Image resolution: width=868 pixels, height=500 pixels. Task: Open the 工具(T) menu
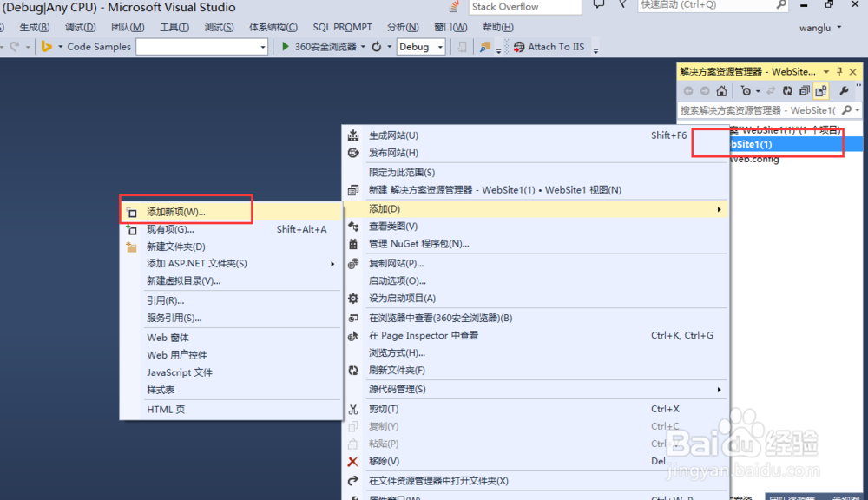[174, 27]
